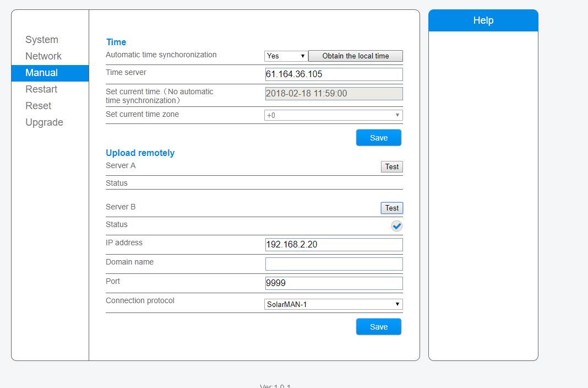The image size is (588, 388).
Task: Click the Help panel header
Action: click(483, 20)
